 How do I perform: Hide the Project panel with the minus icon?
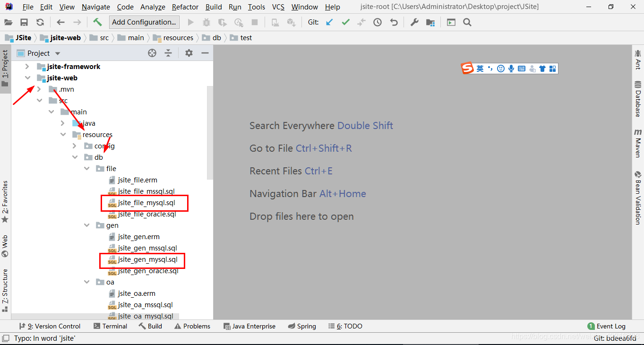pos(205,53)
